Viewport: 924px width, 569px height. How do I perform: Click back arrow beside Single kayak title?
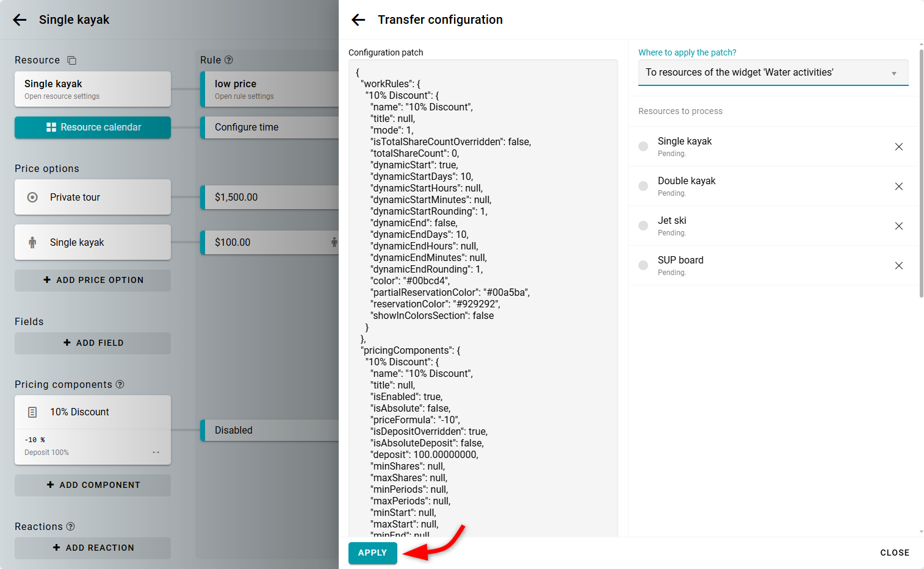click(x=20, y=20)
